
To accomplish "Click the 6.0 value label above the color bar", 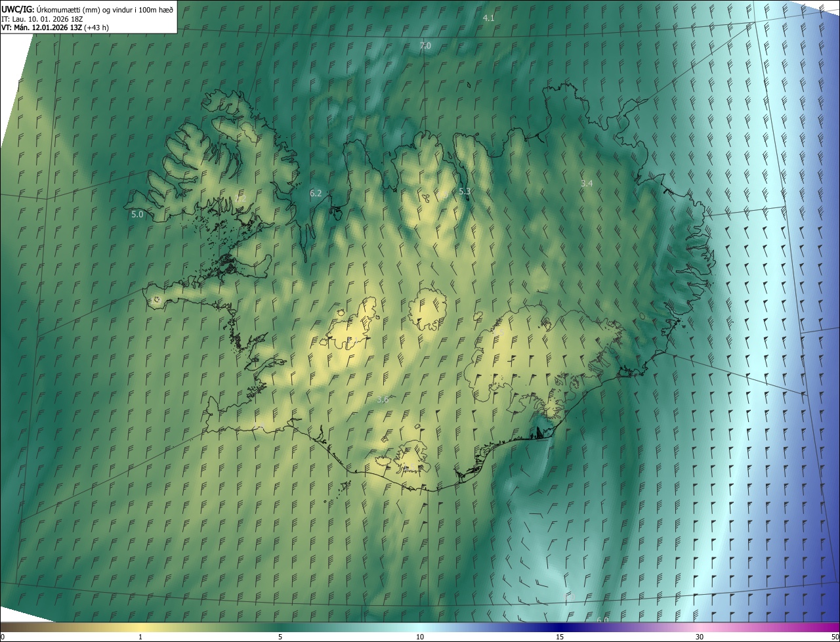I will [x=602, y=620].
